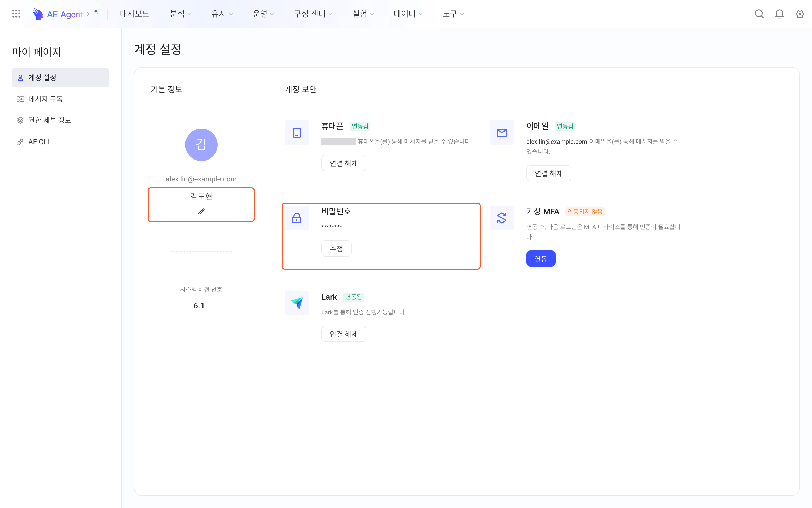The width and height of the screenshot is (812, 508).
Task: Expand the 분석 dropdown menu
Action: [180, 14]
